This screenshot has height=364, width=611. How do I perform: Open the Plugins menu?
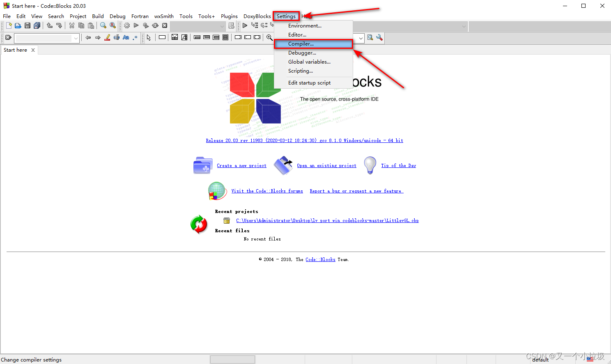click(229, 16)
